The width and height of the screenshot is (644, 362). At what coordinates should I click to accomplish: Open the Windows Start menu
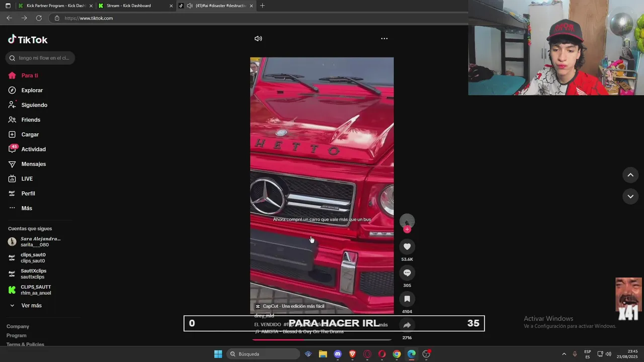(x=218, y=354)
